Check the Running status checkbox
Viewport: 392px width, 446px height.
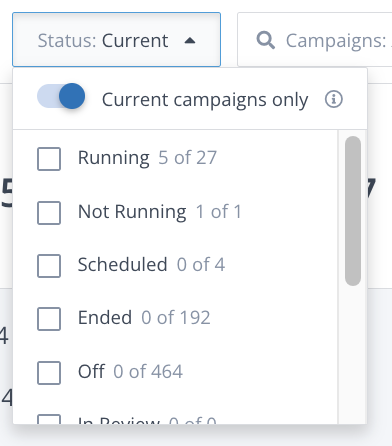(x=49, y=159)
